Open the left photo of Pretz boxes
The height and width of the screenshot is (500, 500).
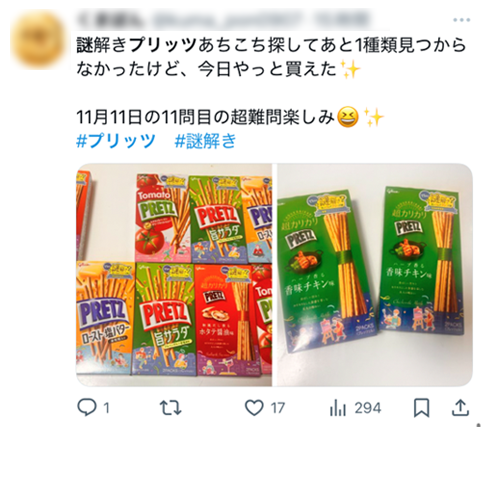tap(174, 275)
